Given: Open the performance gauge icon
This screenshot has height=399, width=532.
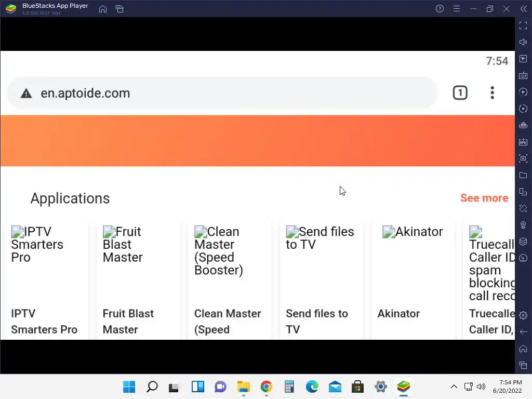Looking at the screenshot, I should point(523,258).
